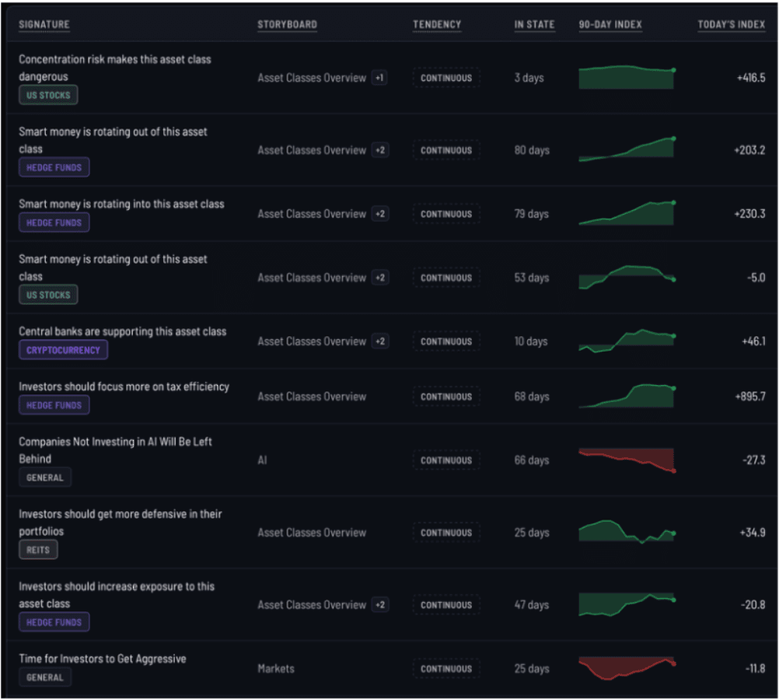Select 'Companies Not Investing in AI Will Be Left Behind'
Viewport: 779px width, 700px height.
click(115, 450)
